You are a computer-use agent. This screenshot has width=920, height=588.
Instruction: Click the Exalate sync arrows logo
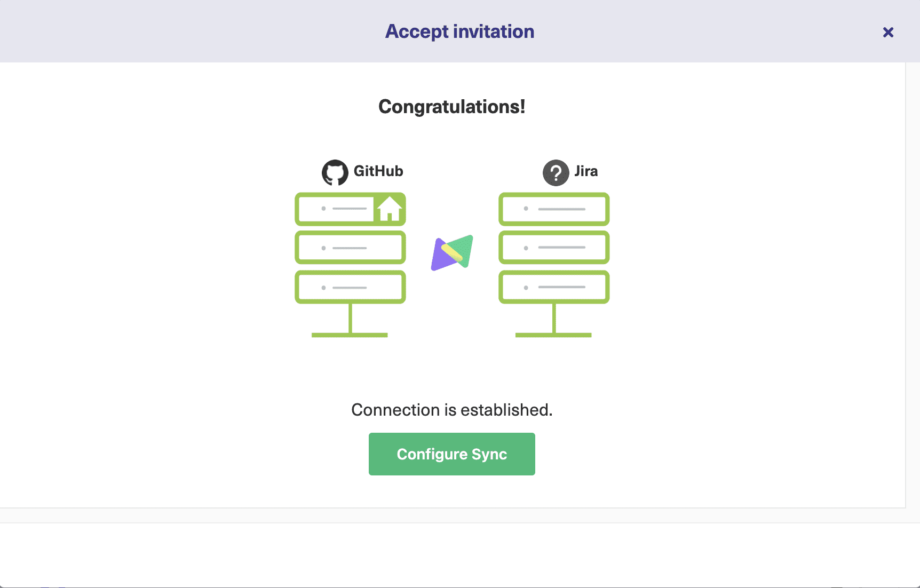tap(452, 252)
